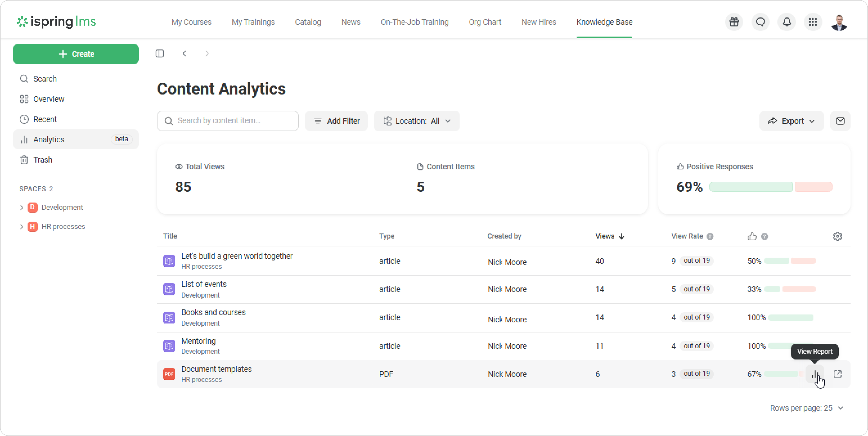Click View Rate help question mark
The height and width of the screenshot is (436, 868).
tap(710, 237)
